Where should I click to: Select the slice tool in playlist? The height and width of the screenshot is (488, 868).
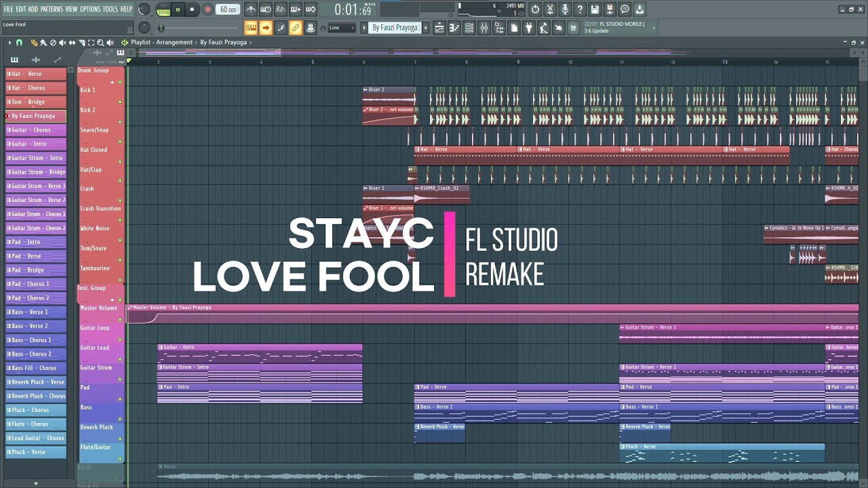[82, 43]
